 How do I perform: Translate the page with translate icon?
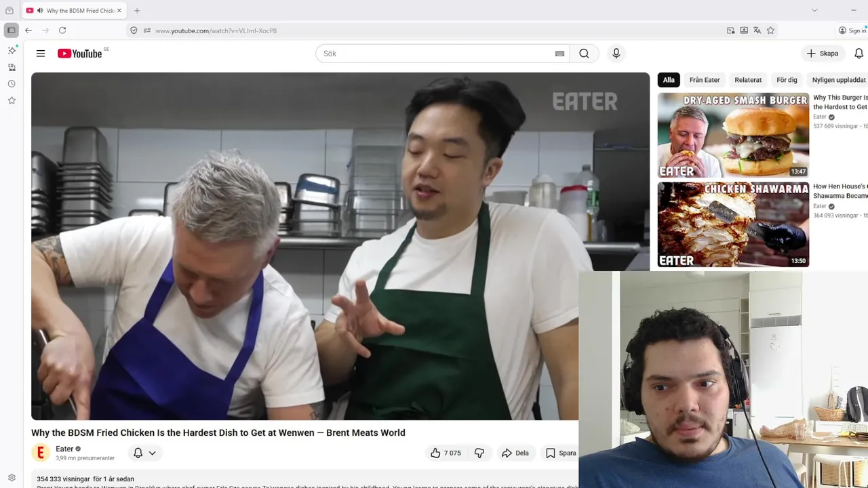757,30
